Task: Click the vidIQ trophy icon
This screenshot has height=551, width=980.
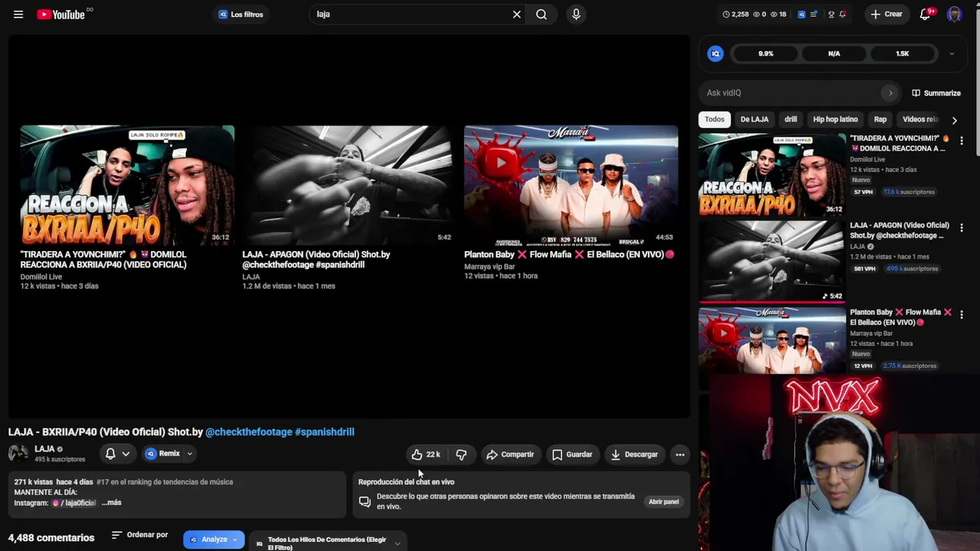Action: tap(831, 15)
